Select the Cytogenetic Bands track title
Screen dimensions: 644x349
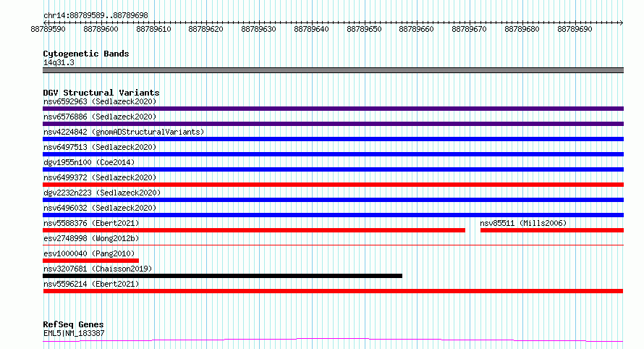(86, 54)
